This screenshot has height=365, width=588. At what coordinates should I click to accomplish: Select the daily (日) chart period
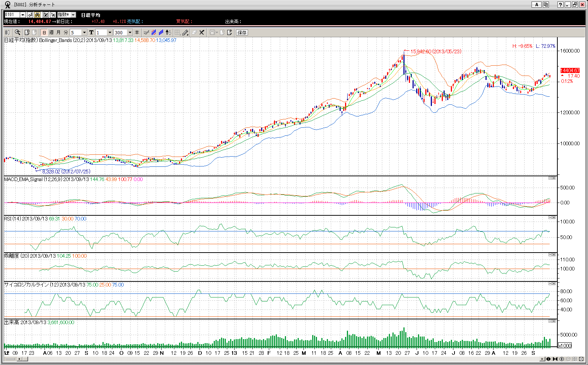coord(45,32)
